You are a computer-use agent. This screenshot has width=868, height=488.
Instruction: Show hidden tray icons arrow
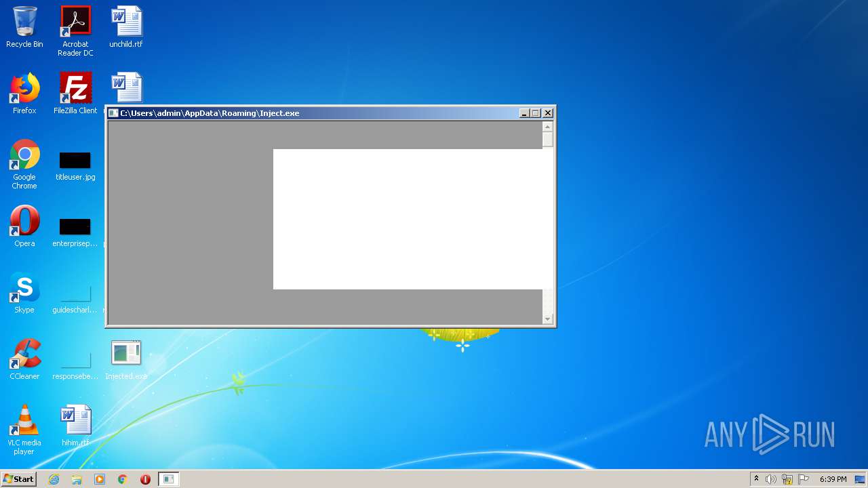tap(756, 479)
